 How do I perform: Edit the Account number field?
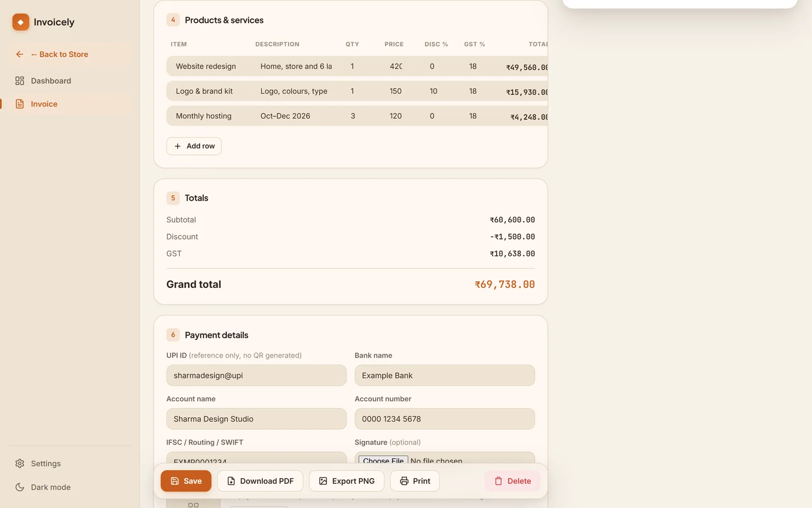(x=445, y=419)
